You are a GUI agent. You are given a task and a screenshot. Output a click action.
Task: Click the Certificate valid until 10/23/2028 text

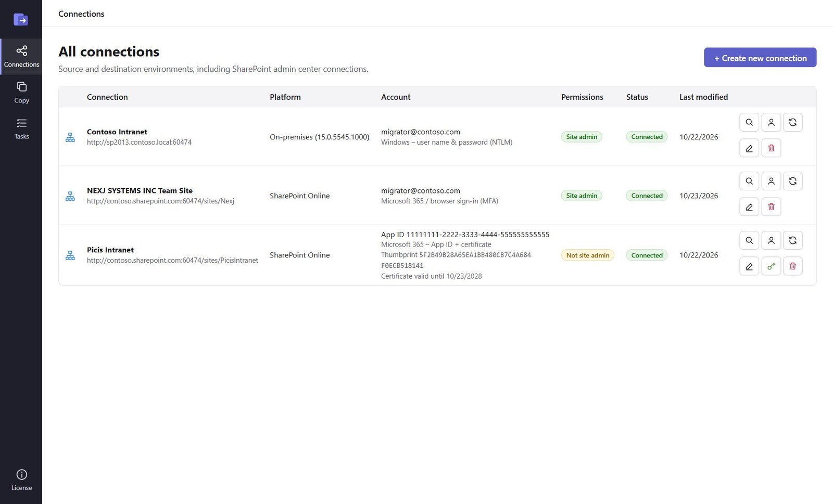tap(431, 276)
